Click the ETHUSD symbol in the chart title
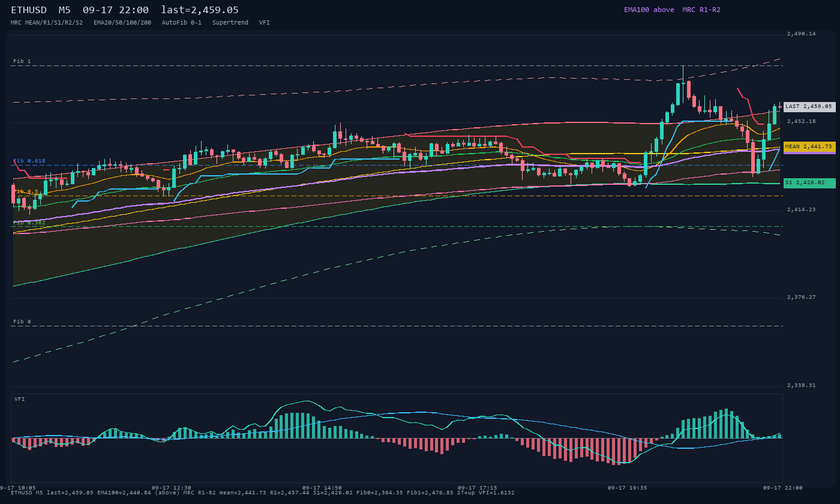 pyautogui.click(x=29, y=10)
